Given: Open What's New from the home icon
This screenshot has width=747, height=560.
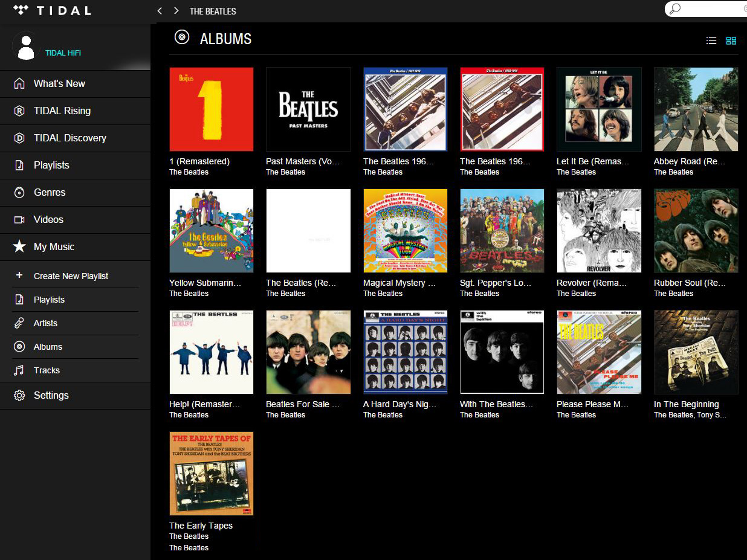Looking at the screenshot, I should point(19,83).
